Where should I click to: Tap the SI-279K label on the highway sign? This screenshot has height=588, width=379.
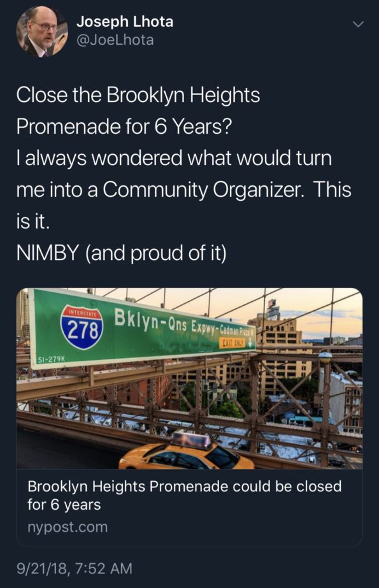(52, 359)
